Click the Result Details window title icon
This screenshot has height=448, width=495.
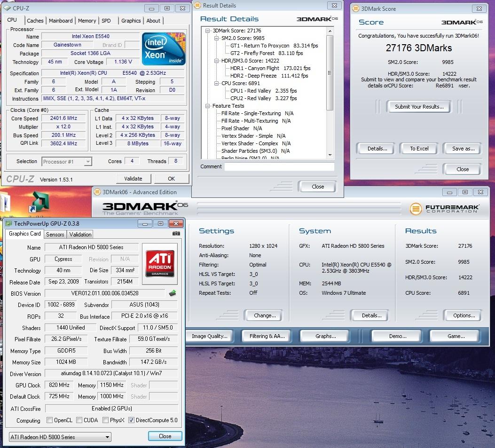click(197, 5)
